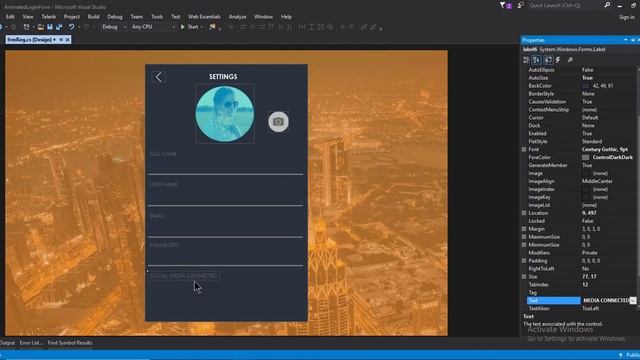Open the Tools menu
This screenshot has height=360, width=640.
[157, 17]
